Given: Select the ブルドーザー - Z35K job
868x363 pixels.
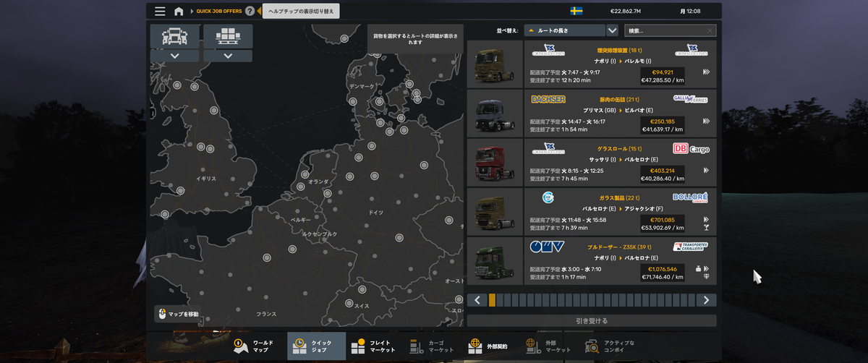Looking at the screenshot, I should click(x=592, y=260).
